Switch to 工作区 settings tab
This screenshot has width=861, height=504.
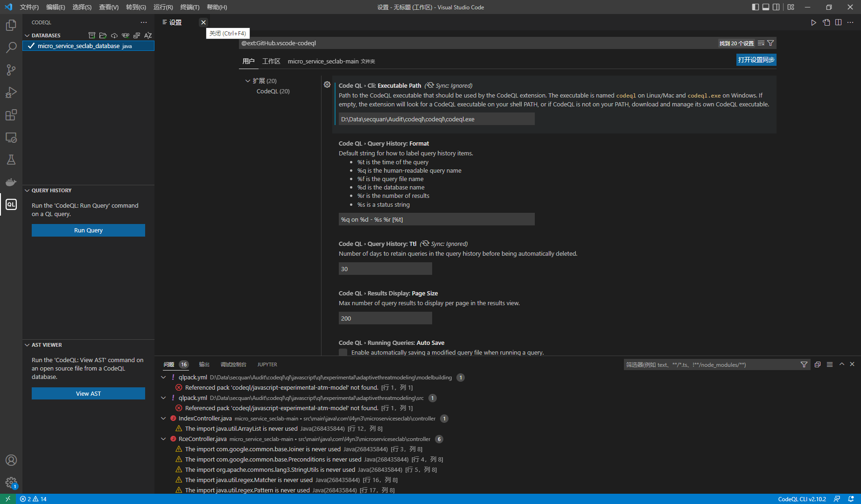pos(271,61)
